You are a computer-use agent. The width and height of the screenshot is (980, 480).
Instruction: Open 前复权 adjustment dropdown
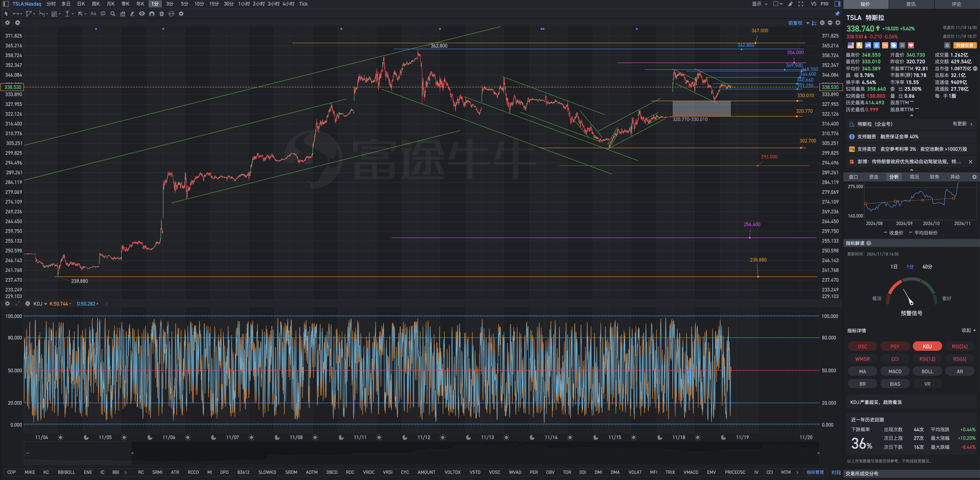[799, 23]
